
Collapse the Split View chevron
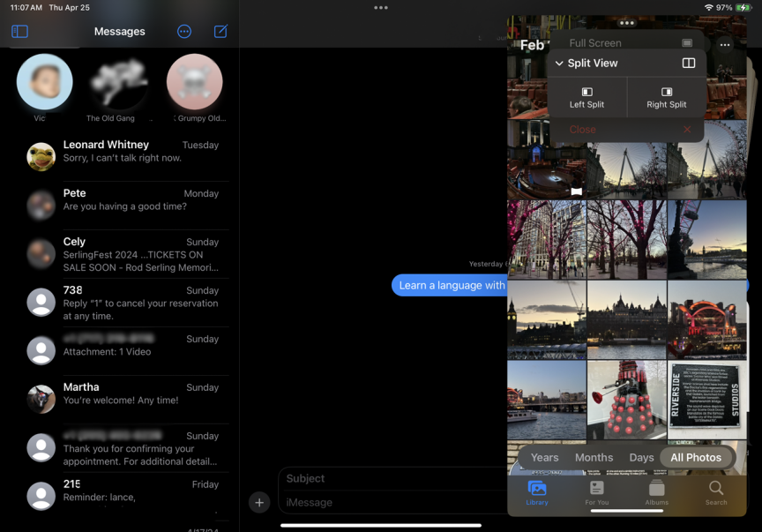[x=559, y=64]
